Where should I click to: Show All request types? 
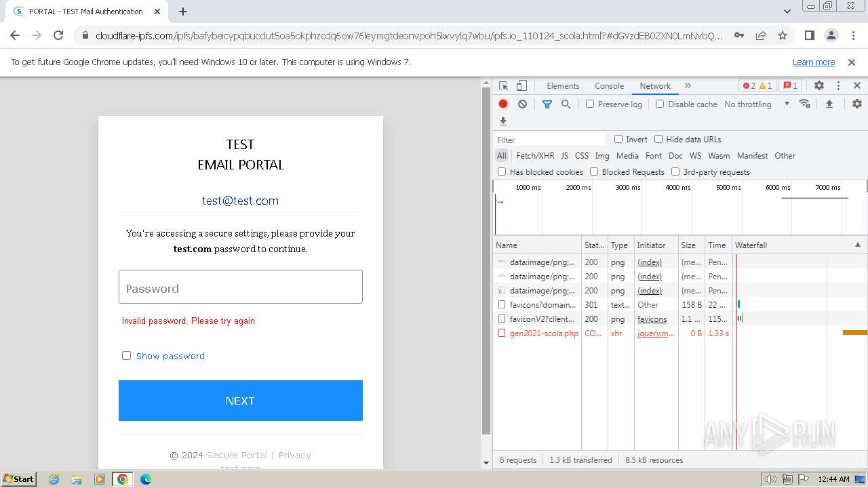pos(501,155)
